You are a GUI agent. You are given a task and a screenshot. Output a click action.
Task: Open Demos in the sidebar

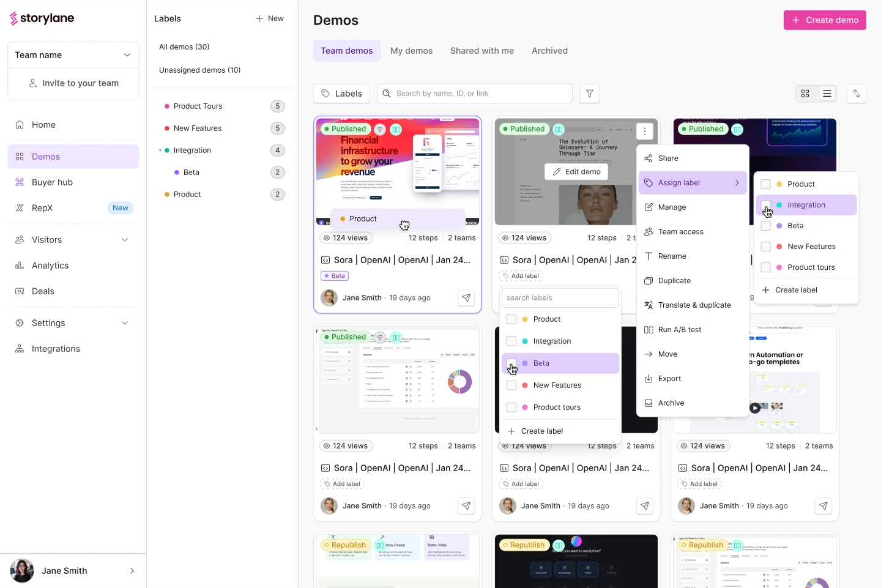point(73,157)
